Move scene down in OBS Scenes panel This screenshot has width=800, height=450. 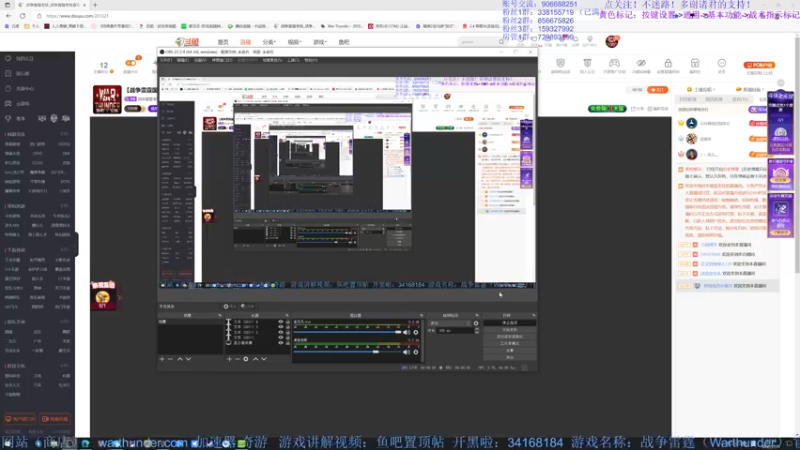188,359
